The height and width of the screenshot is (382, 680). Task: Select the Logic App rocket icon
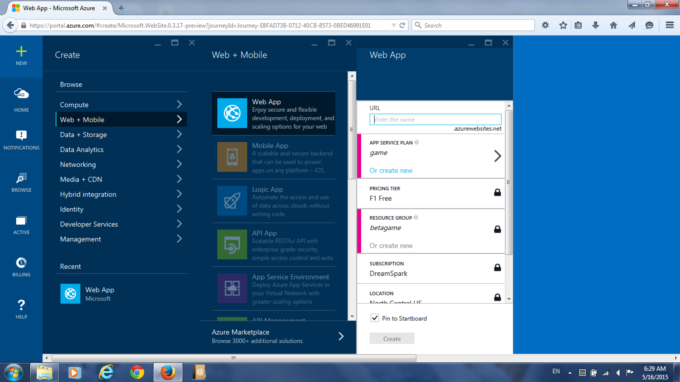click(232, 201)
